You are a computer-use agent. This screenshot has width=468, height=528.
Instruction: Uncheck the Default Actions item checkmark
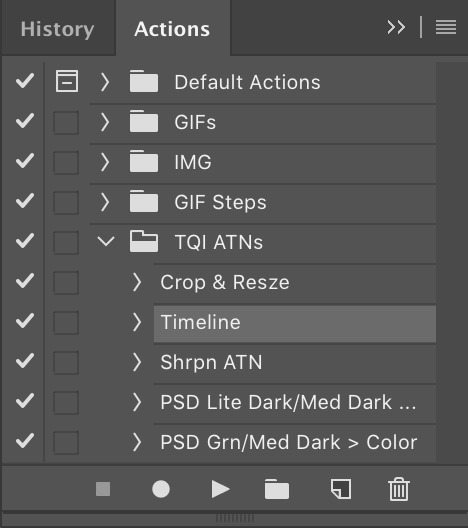point(25,81)
